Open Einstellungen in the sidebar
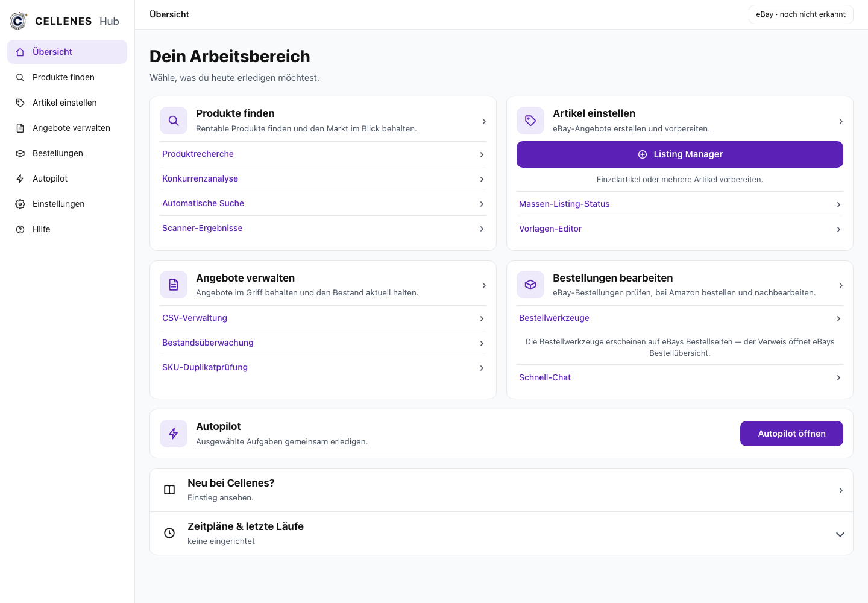 [67, 204]
